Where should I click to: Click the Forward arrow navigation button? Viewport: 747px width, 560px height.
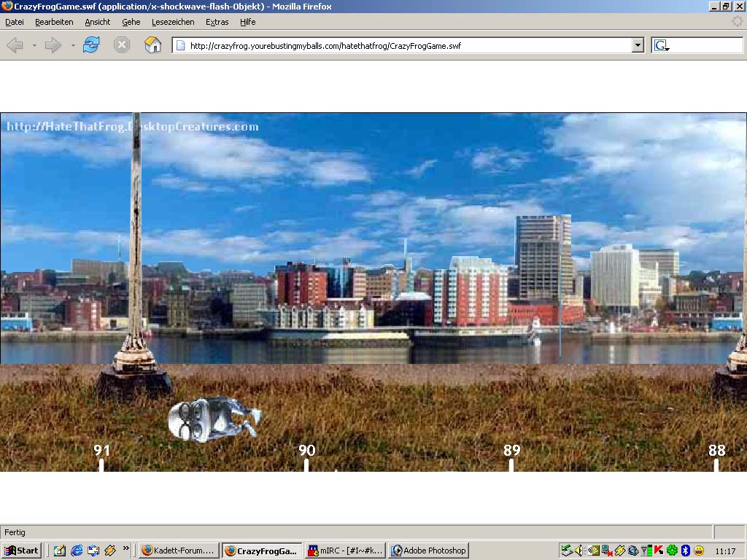point(53,45)
